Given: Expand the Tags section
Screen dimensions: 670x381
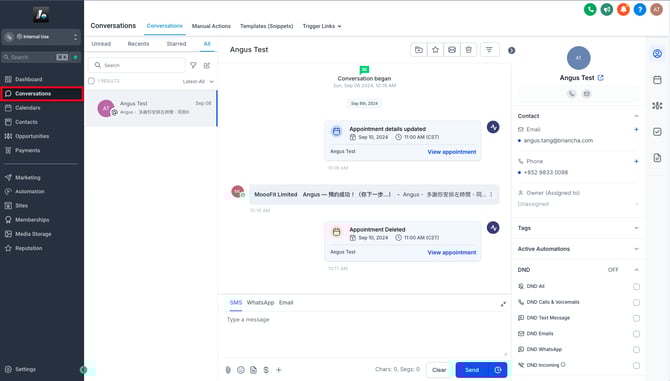Looking at the screenshot, I should 636,228.
